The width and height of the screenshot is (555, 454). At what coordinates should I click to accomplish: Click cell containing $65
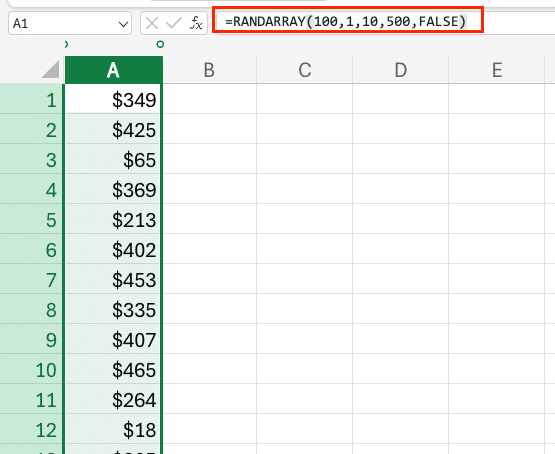coord(113,159)
